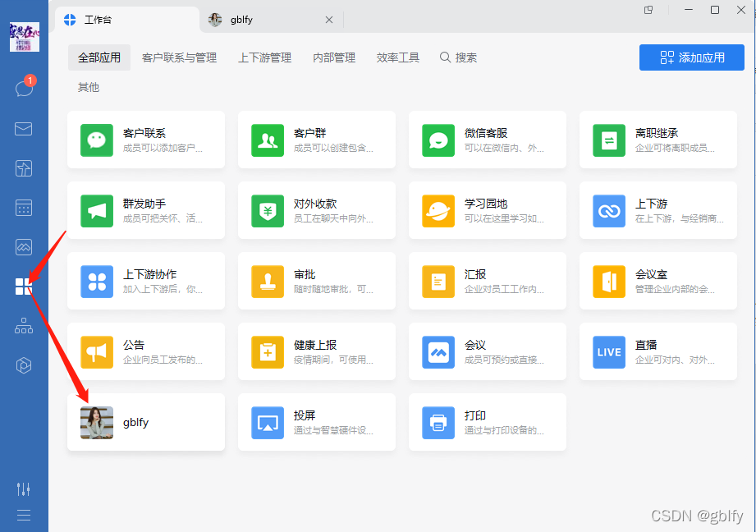Screen dimensions: 756x532
Task: Open the messages chat icon in sidebar
Action: tap(24, 89)
